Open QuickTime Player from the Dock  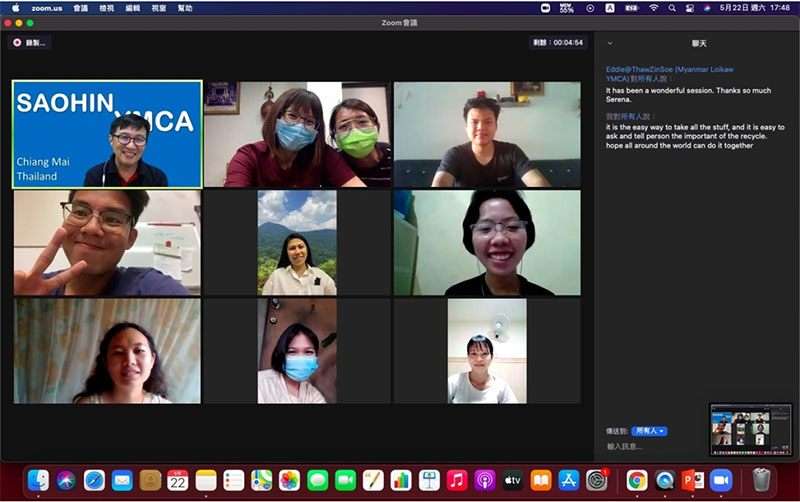click(x=664, y=480)
